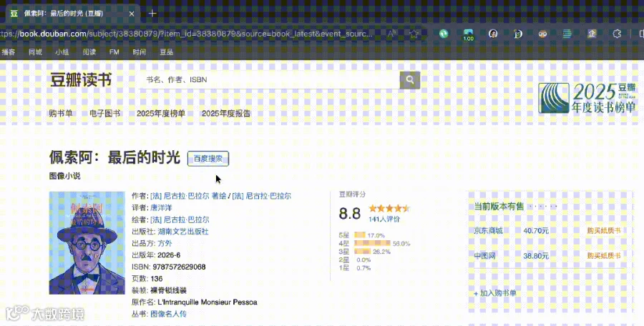
Task: Open producer link 方外
Action: point(165,243)
